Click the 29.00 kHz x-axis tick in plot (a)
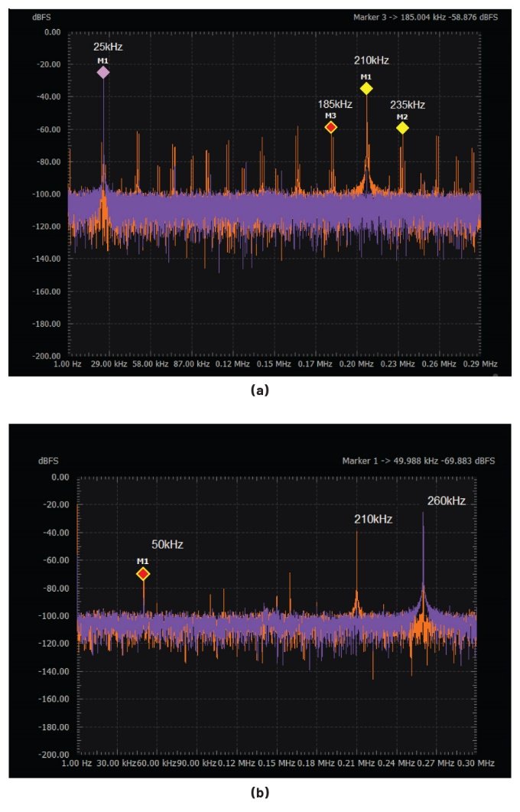The height and width of the screenshot is (812, 520). point(109,364)
